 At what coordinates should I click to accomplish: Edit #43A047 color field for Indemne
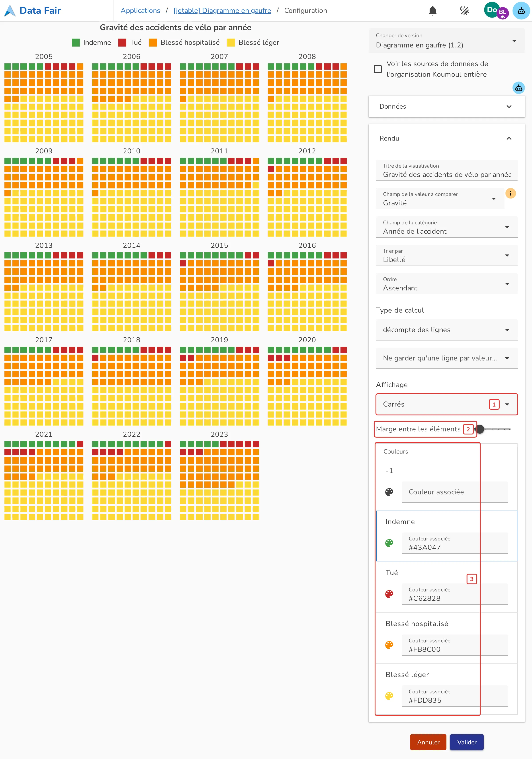click(x=455, y=543)
